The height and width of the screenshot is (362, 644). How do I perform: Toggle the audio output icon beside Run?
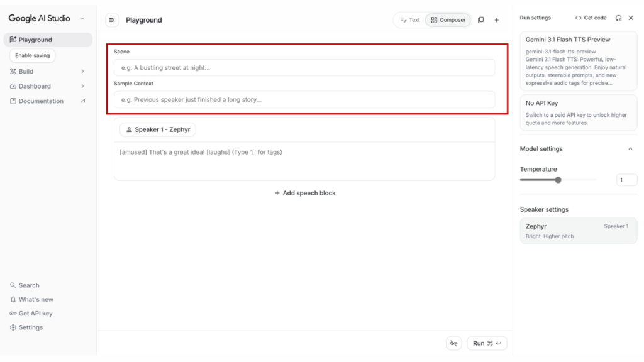coord(453,343)
